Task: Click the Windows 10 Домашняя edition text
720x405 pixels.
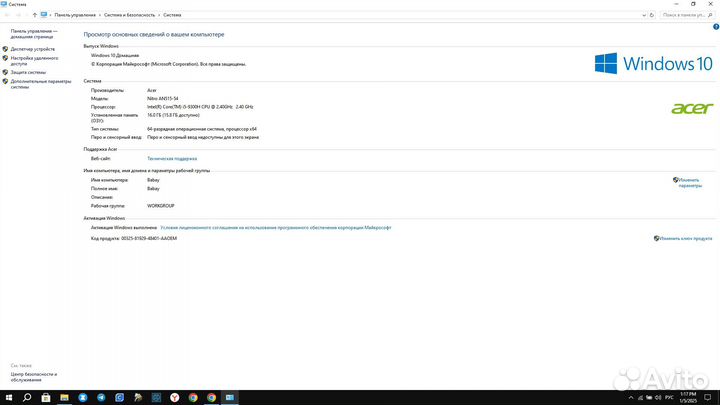Action: (115, 55)
